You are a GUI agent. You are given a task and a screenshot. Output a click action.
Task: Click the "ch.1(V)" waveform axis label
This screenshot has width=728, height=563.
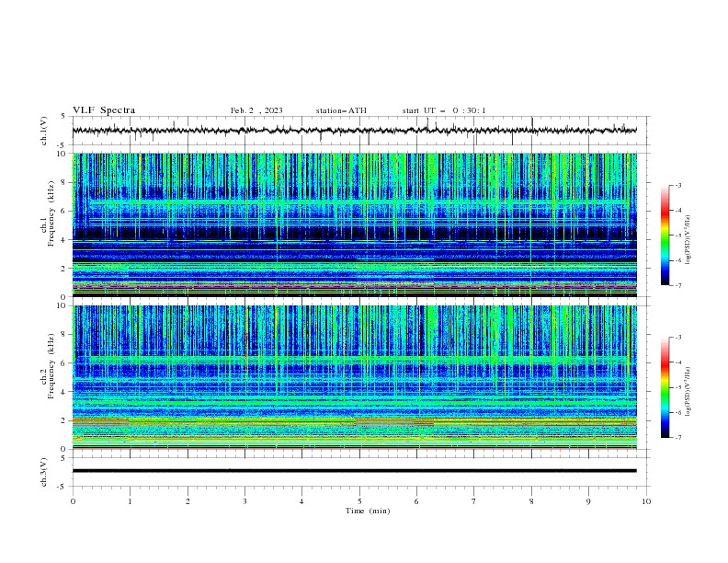point(44,131)
